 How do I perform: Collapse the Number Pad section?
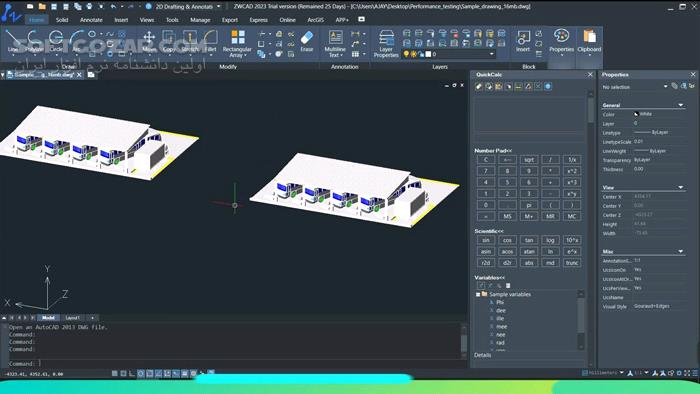[x=493, y=151]
